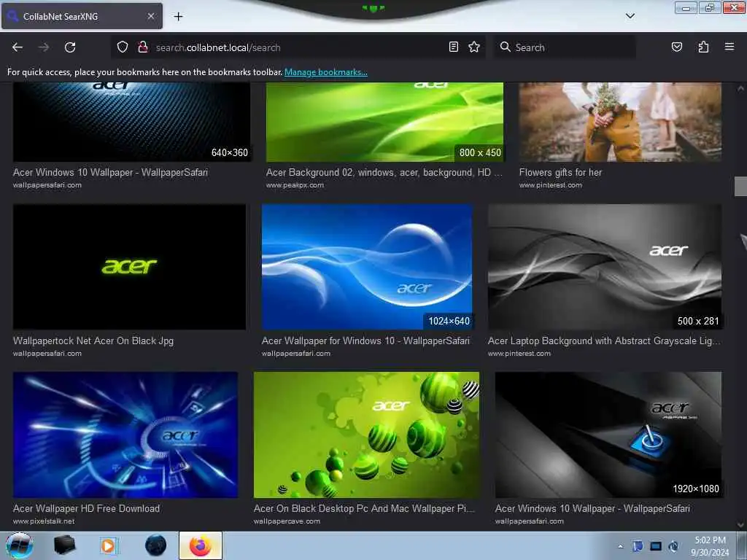Image resolution: width=747 pixels, height=560 pixels.
Task: Open the Extensions puzzle icon
Action: (x=703, y=47)
